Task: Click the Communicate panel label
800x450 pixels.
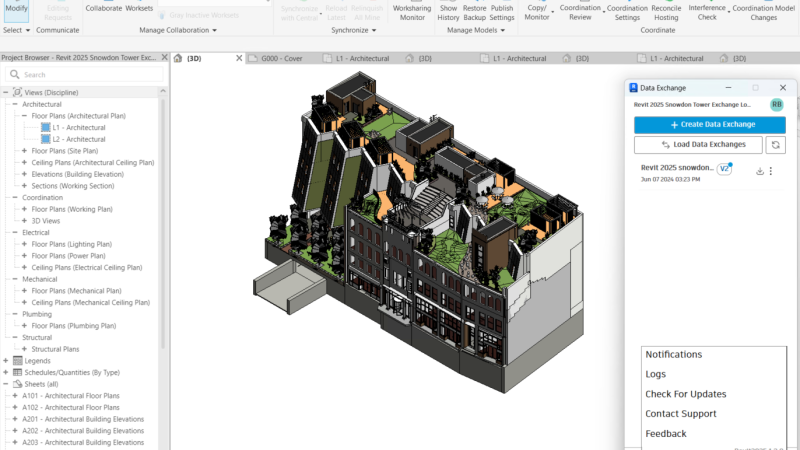Action: [x=58, y=30]
